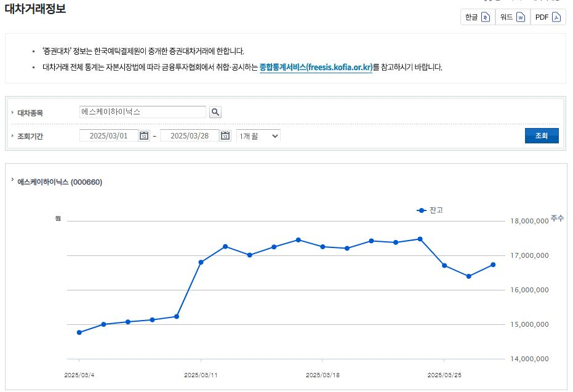Click the 대차거래정보 page title
The width and height of the screenshot is (573, 392).
(35, 9)
